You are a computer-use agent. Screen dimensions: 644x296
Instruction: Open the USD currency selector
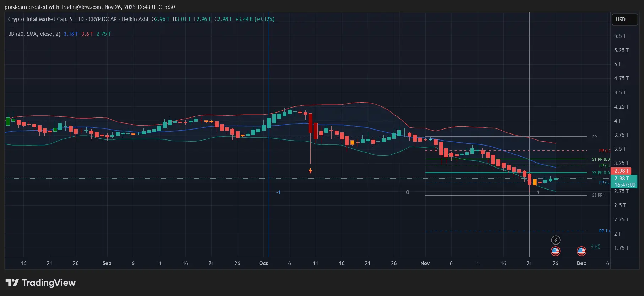coord(624,20)
